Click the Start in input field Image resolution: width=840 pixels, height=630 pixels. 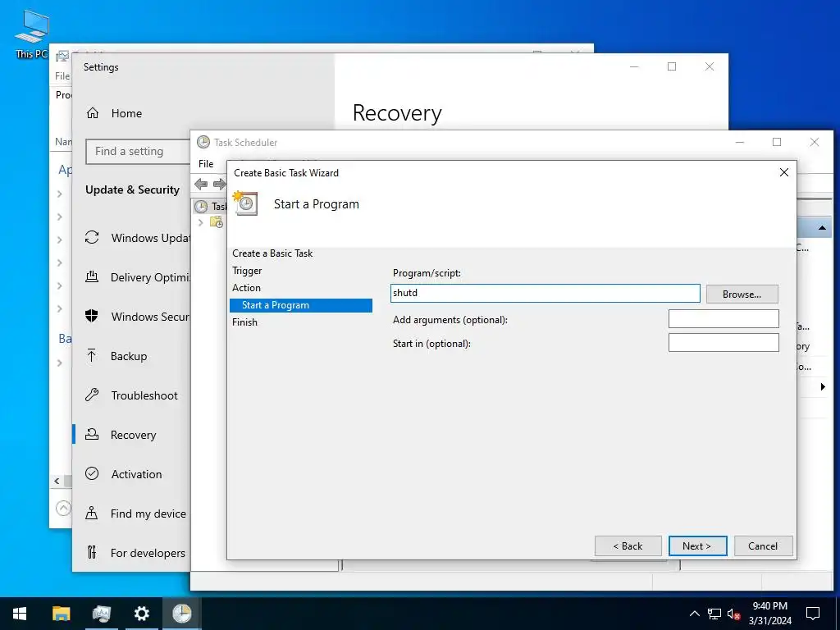pyautogui.click(x=724, y=343)
